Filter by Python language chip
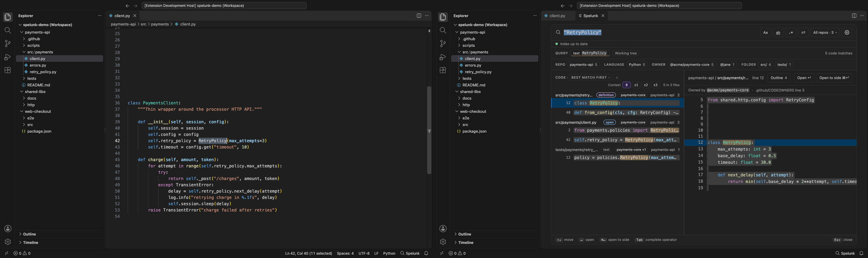The width and height of the screenshot is (868, 258). pyautogui.click(x=637, y=65)
